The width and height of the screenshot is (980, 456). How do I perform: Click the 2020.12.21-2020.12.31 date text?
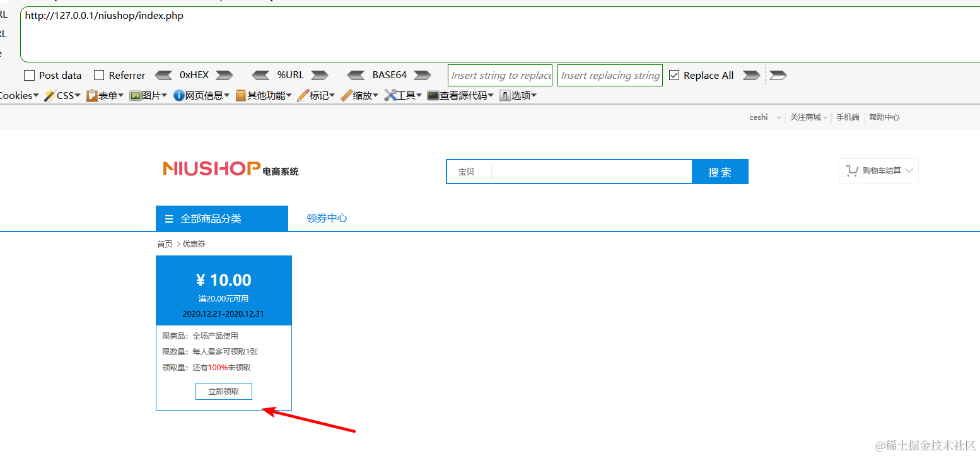[223, 314]
